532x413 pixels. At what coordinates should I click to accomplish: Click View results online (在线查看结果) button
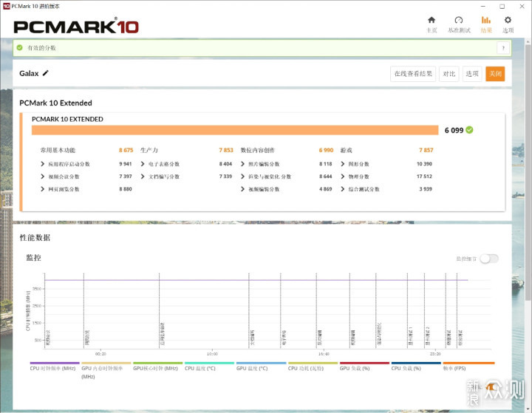click(413, 74)
